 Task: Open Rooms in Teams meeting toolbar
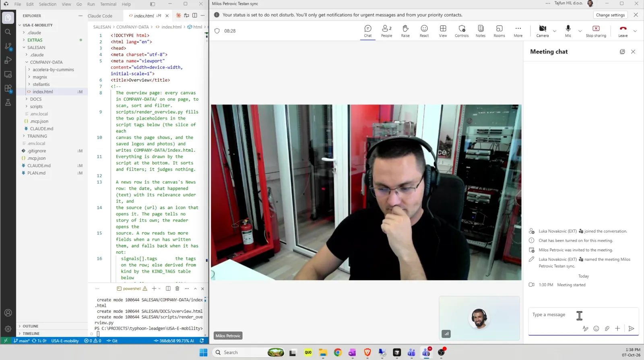click(499, 31)
